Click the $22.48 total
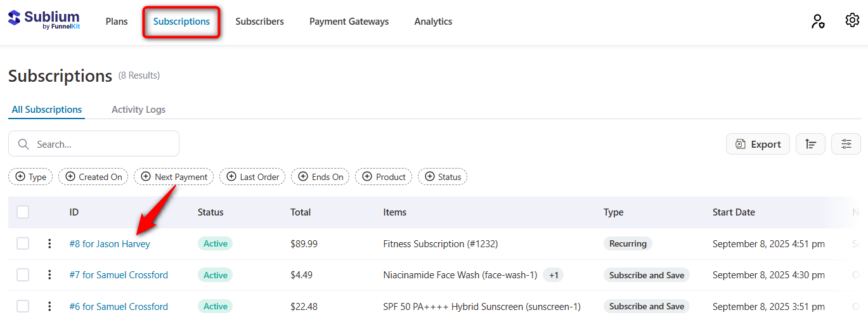 304,306
